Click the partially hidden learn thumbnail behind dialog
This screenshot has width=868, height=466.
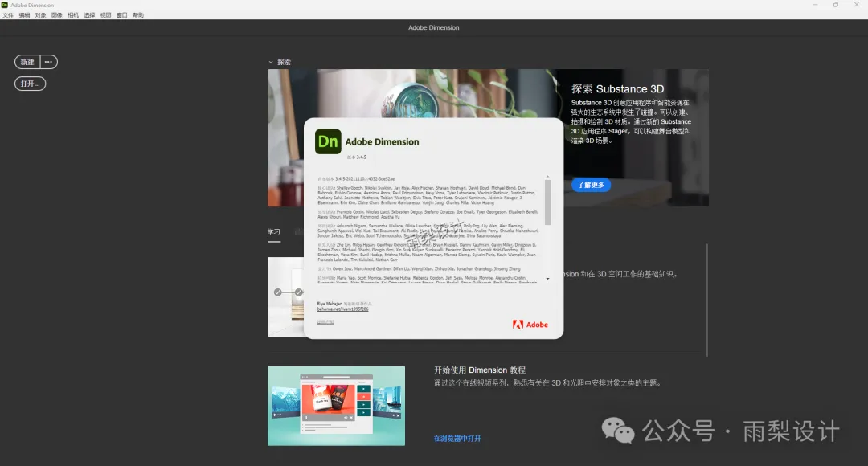click(x=285, y=296)
